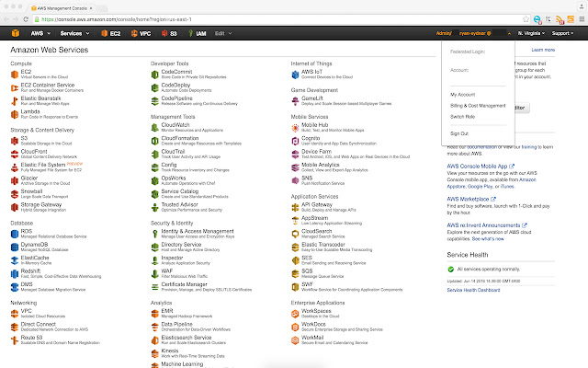Open the Snowball service icon
Viewport: 588px width, 368px height.
pyautogui.click(x=15, y=194)
